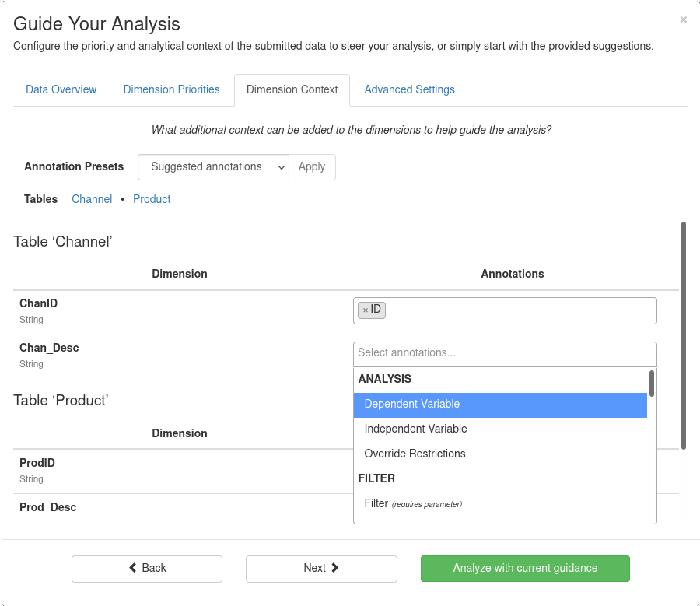The image size is (700, 606).
Task: Click the FILTER group header in the list
Action: tap(376, 478)
